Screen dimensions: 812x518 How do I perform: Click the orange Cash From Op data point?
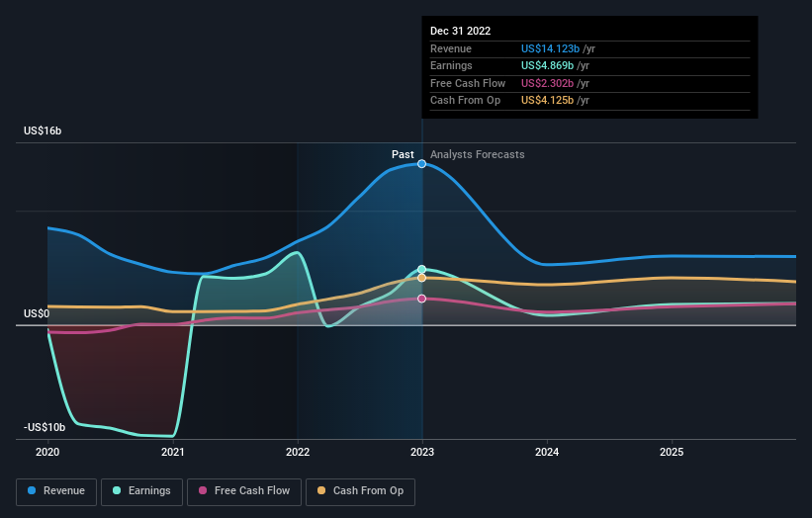coord(422,278)
